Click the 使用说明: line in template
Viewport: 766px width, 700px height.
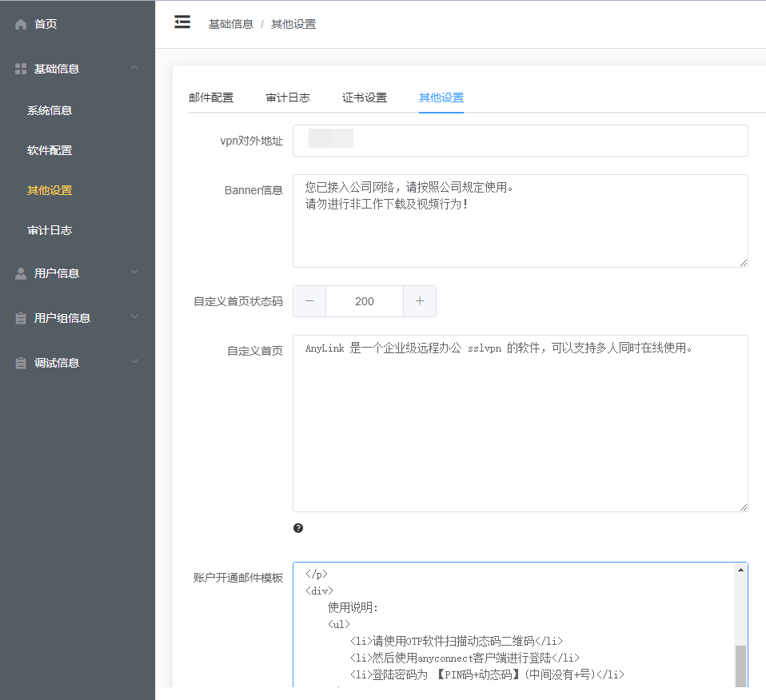click(353, 608)
